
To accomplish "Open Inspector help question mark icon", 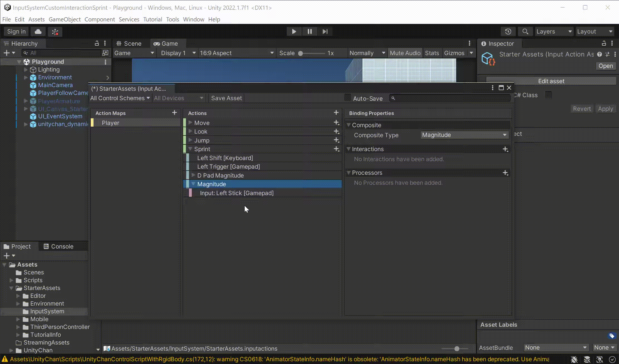I will [x=600, y=54].
